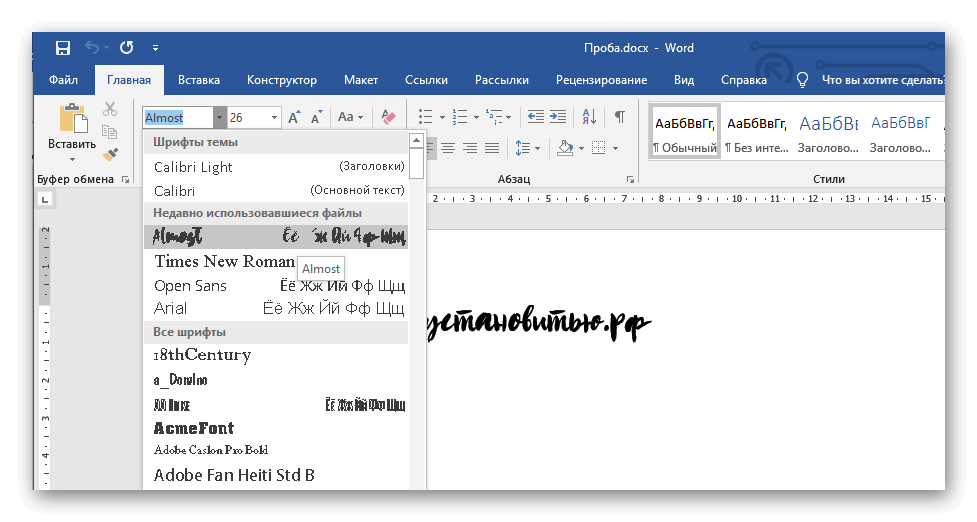Open the Aa change case dropdown
This screenshot has height=522, width=977.
click(x=350, y=117)
